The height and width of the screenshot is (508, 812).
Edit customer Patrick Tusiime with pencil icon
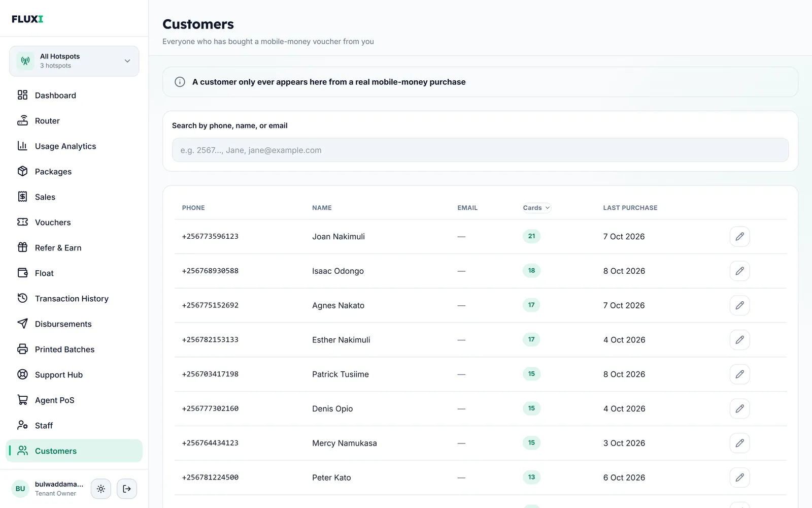pyautogui.click(x=739, y=374)
